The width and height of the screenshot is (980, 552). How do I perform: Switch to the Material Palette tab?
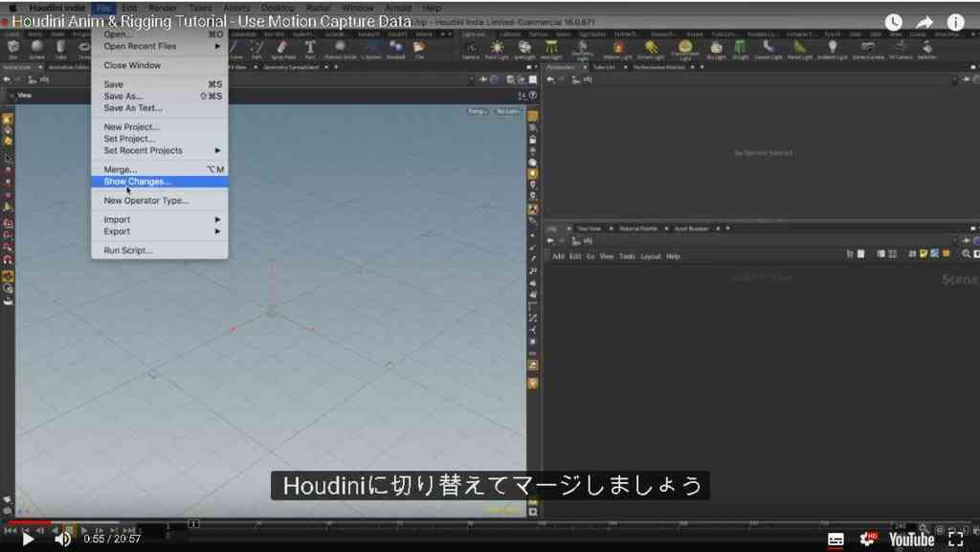[638, 229]
